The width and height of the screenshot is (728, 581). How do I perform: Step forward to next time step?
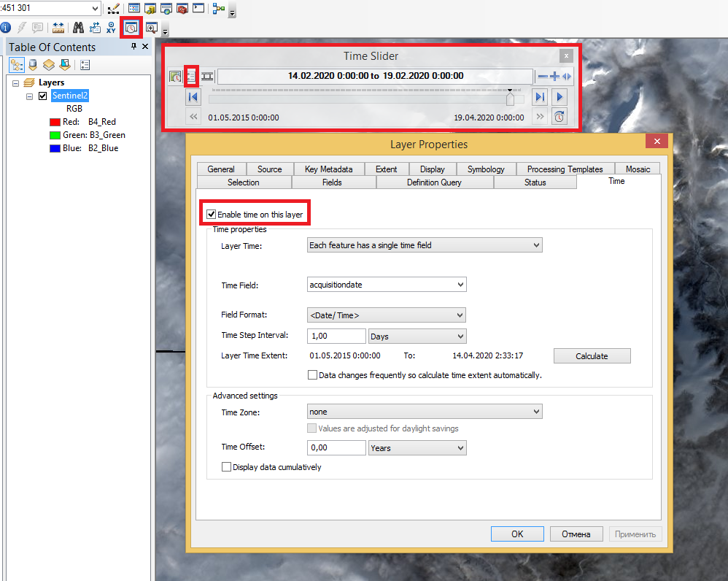pos(540,97)
